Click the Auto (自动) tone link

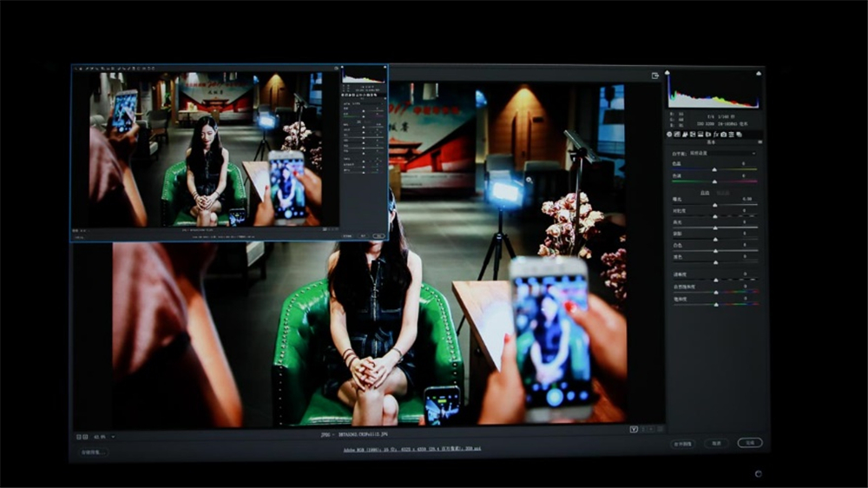click(x=705, y=193)
